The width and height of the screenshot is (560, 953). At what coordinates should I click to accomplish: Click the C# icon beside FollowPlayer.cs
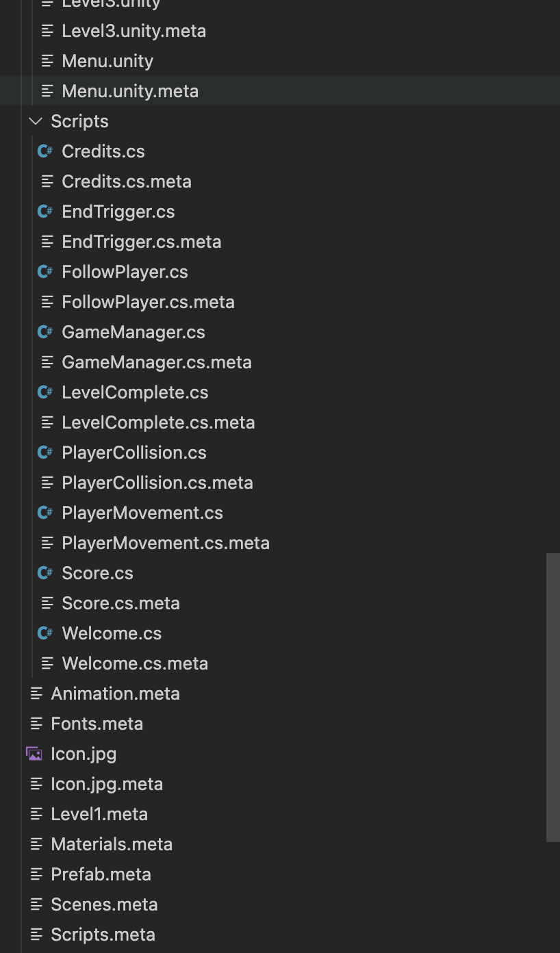(45, 272)
